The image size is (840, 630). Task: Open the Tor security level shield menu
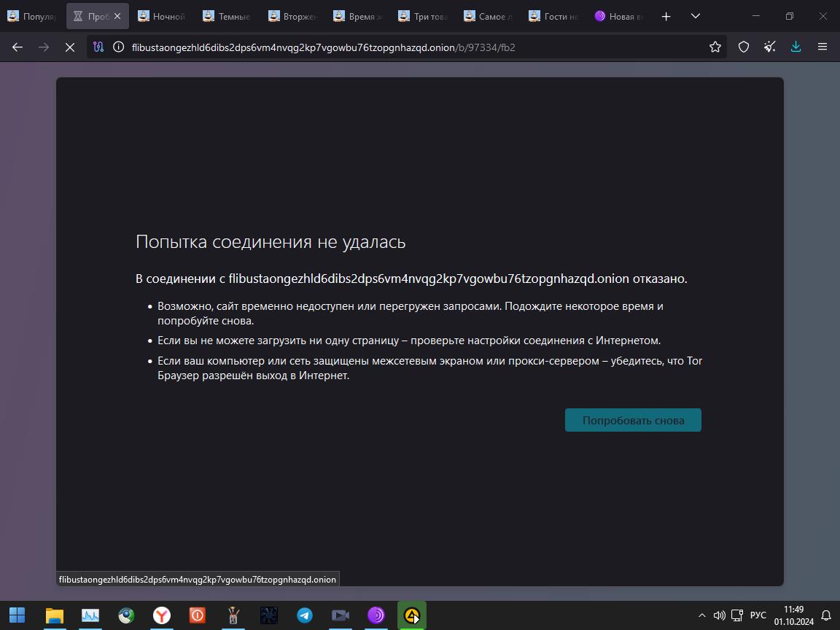(x=743, y=47)
